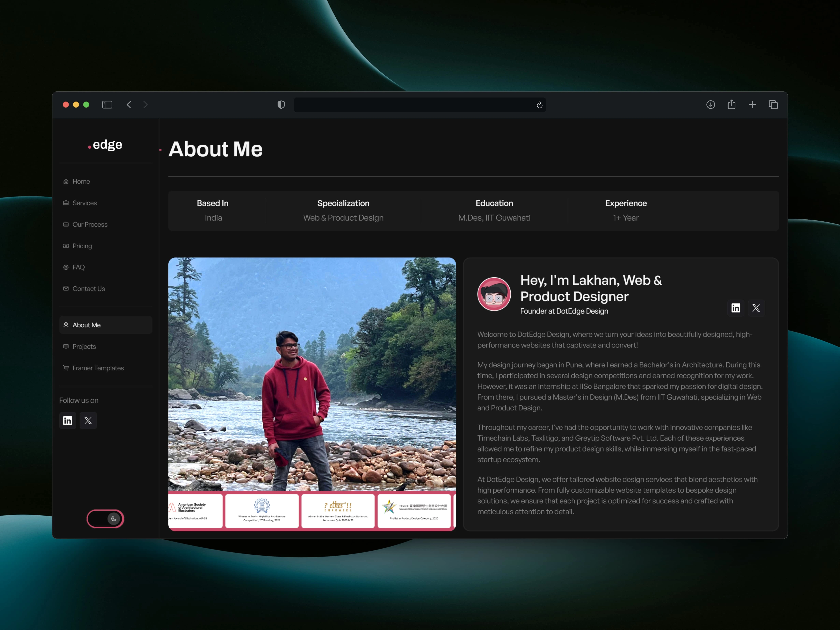Screen dimensions: 840x630
Task: Click 'Founder at DotEdge Design' subtitle
Action: tap(564, 311)
